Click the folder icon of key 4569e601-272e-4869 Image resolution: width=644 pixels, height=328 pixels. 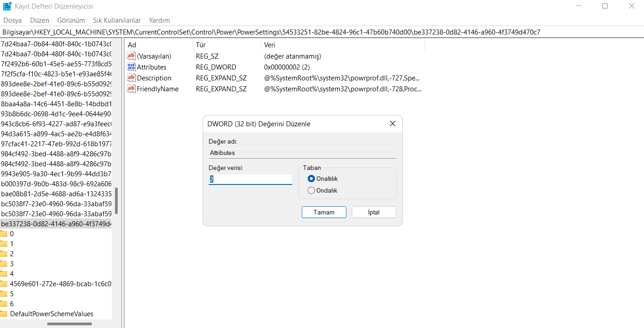4,284
